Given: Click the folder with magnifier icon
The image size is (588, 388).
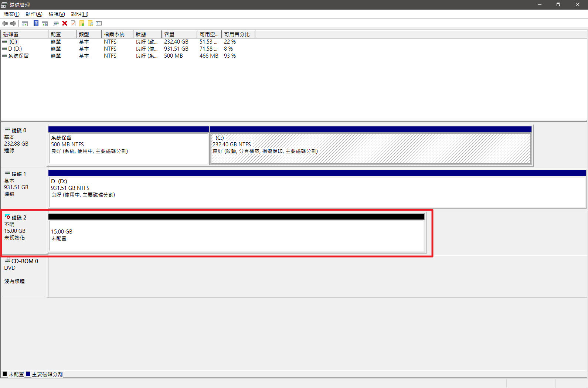Looking at the screenshot, I should pyautogui.click(x=90, y=24).
